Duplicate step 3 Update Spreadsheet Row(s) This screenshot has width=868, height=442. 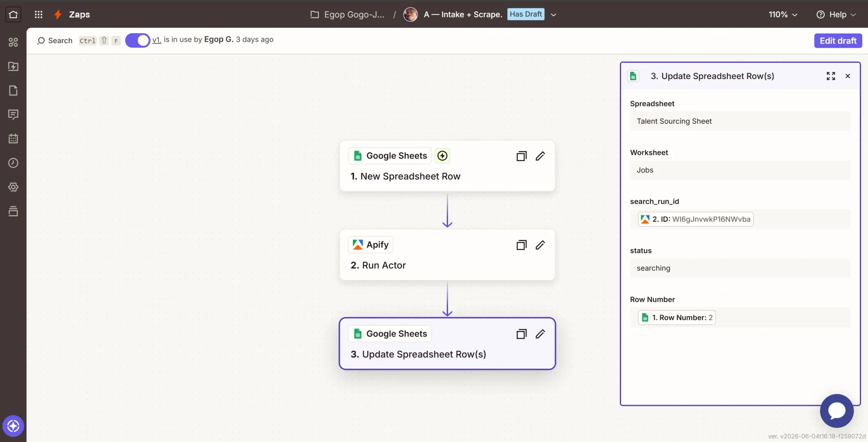click(x=521, y=334)
